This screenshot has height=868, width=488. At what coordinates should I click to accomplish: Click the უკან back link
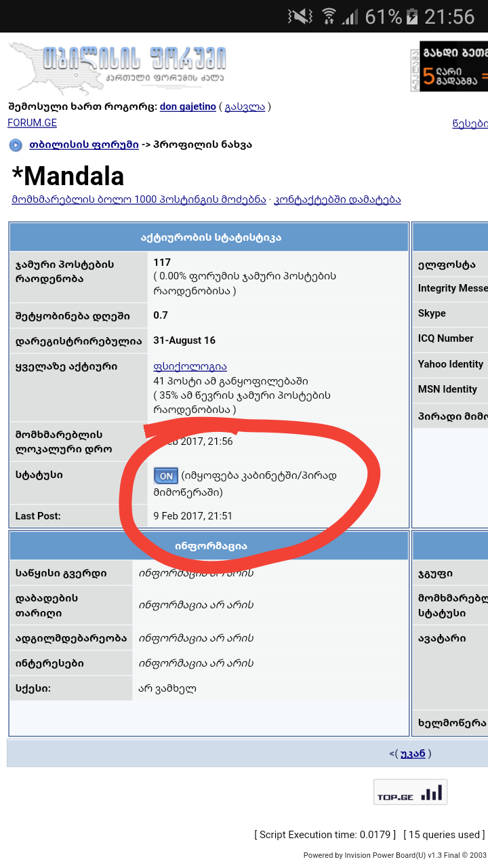(x=413, y=753)
